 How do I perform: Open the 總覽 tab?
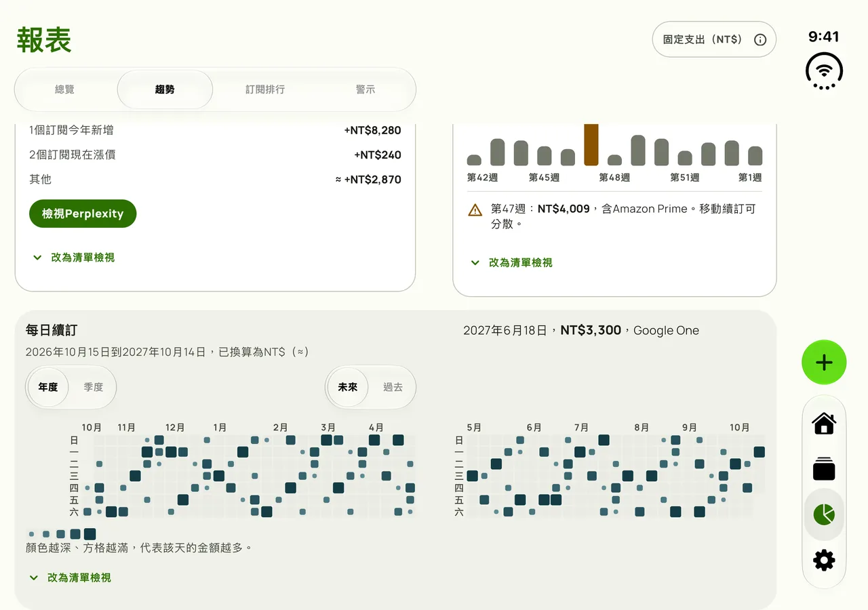[64, 89]
